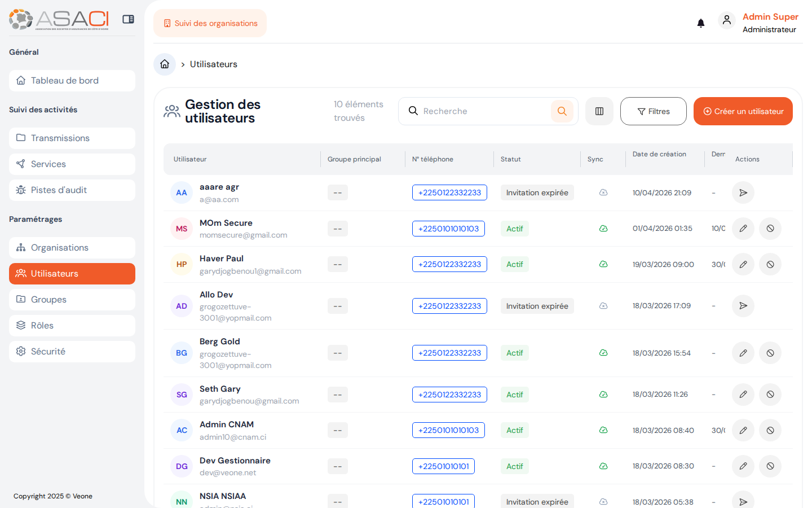Click the Suivi des organisations badge
Viewport: 812px width, 508px height.
coord(210,23)
